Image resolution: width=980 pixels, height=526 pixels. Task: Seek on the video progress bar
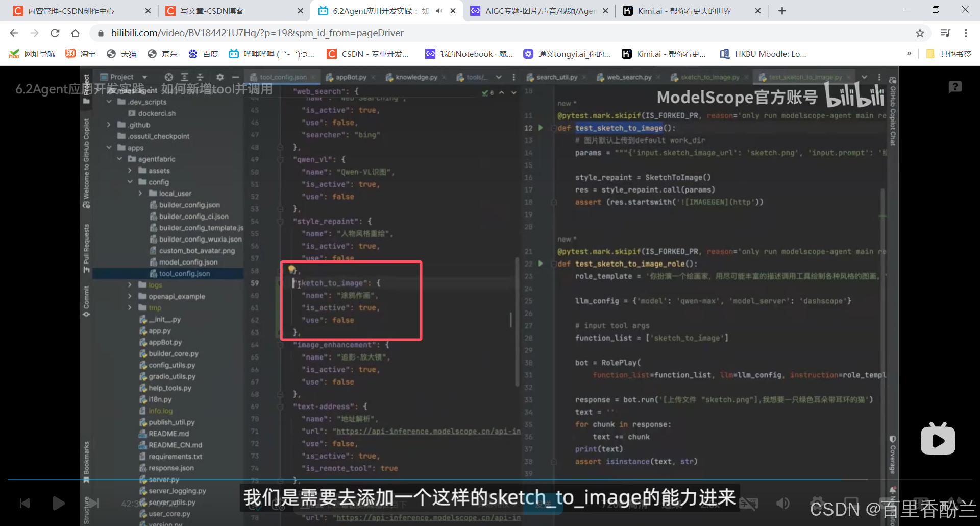489,480
